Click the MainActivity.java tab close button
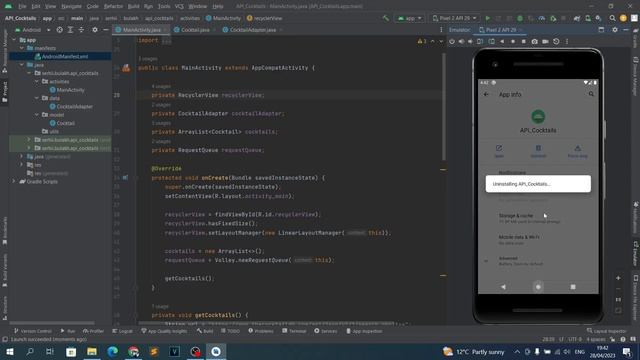Image resolution: width=640 pixels, height=360 pixels. (x=165, y=30)
